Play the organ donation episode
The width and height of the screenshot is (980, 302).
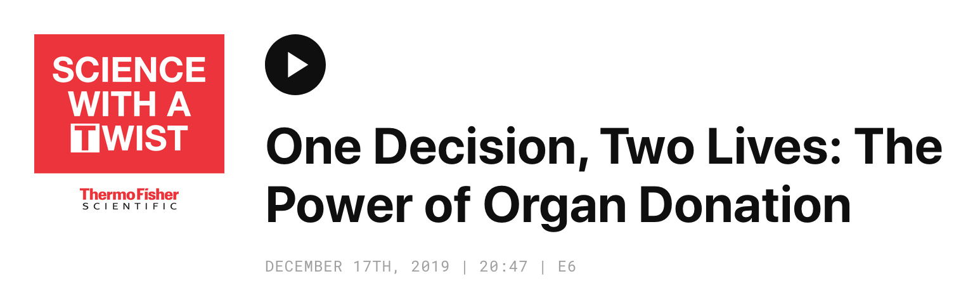click(x=295, y=65)
